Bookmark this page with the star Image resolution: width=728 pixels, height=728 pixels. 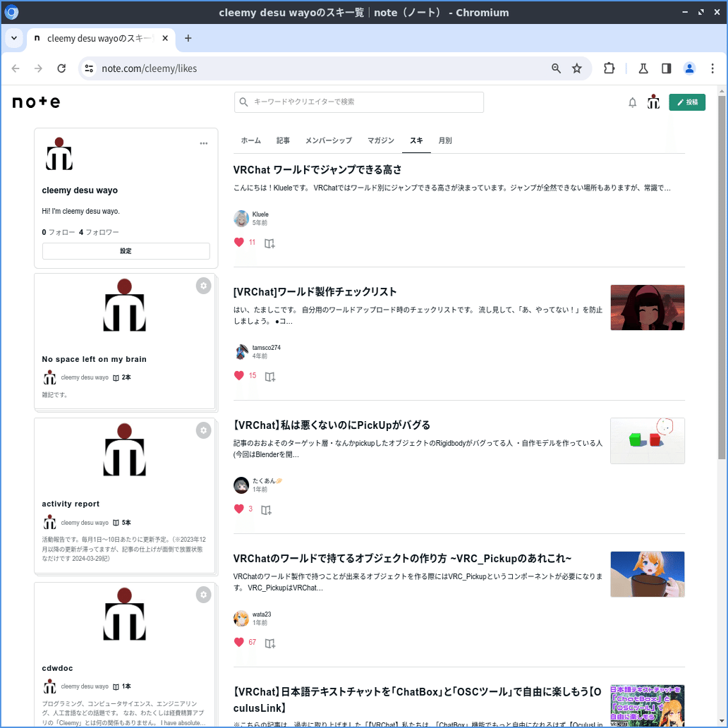pos(576,68)
